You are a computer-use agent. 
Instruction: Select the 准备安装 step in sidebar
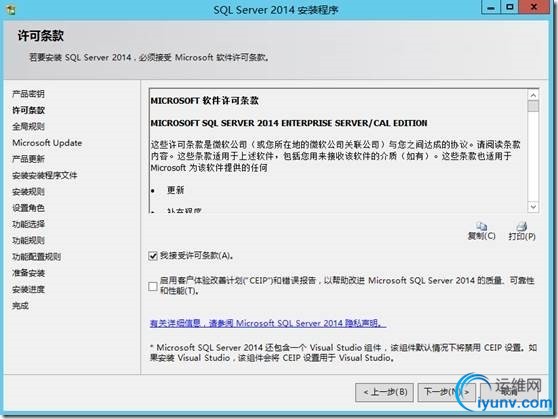[28, 273]
